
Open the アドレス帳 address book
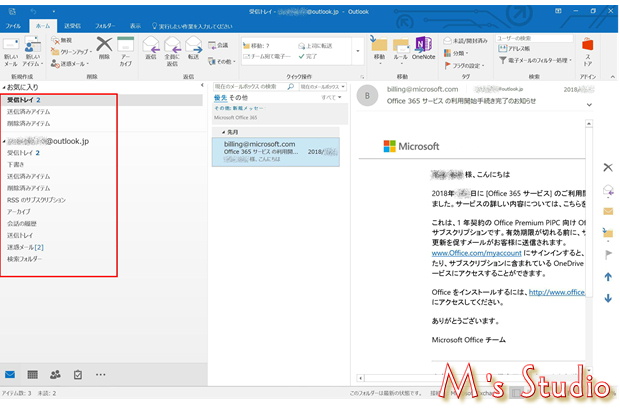(514, 48)
